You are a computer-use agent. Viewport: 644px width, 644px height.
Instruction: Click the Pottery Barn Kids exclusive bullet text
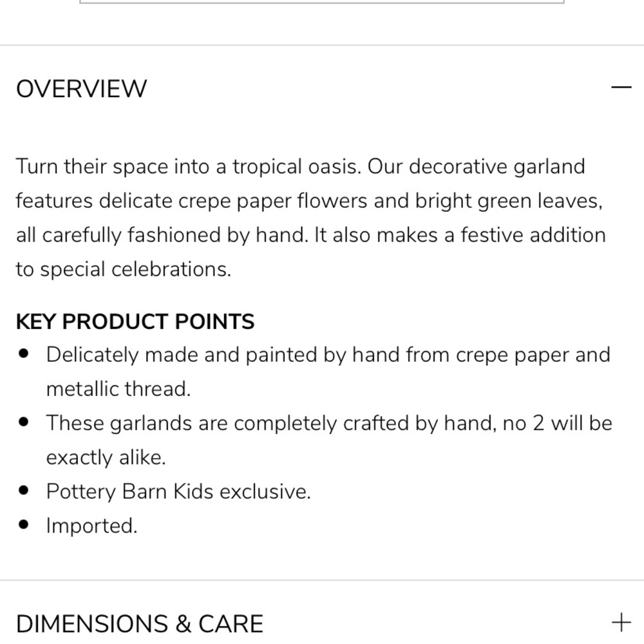[x=178, y=491]
